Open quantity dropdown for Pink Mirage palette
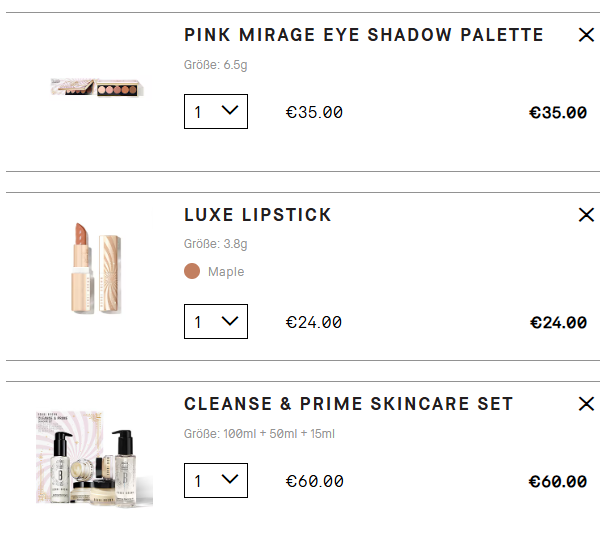The height and width of the screenshot is (533, 616). click(216, 112)
